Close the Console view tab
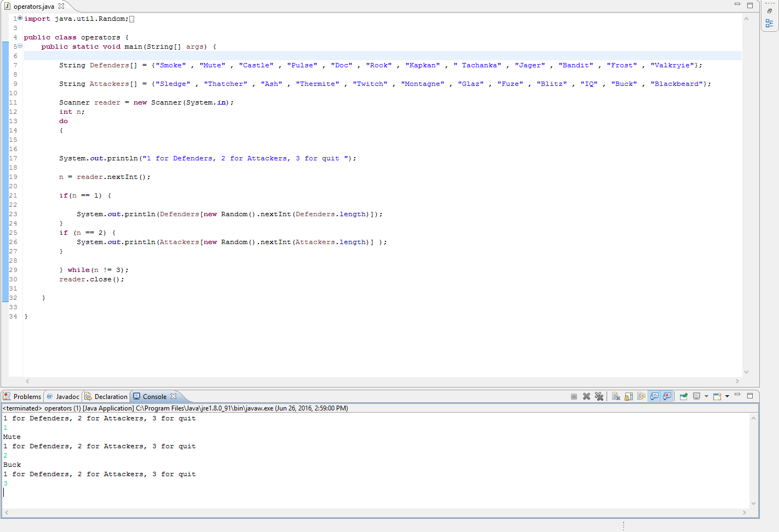 174,396
